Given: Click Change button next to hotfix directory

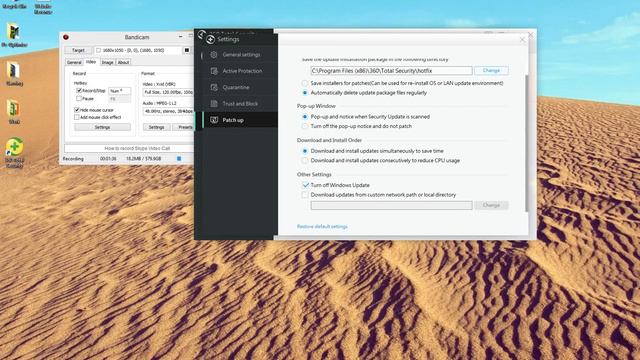Looking at the screenshot, I should [x=491, y=71].
